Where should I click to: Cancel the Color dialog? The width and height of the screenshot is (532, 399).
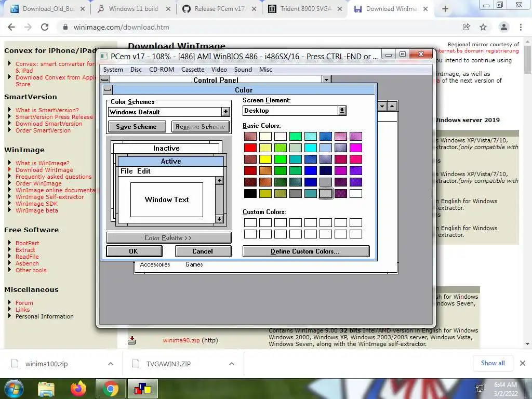point(203,251)
